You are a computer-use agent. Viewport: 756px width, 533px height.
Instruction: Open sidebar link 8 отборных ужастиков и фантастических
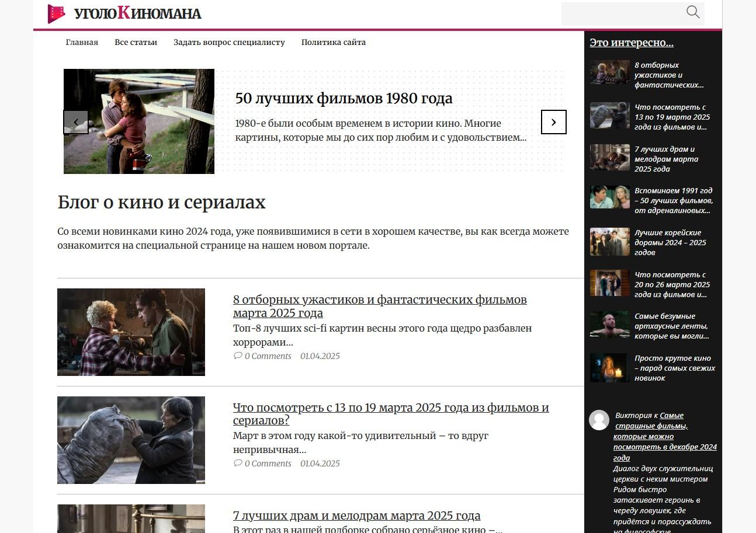coord(669,75)
